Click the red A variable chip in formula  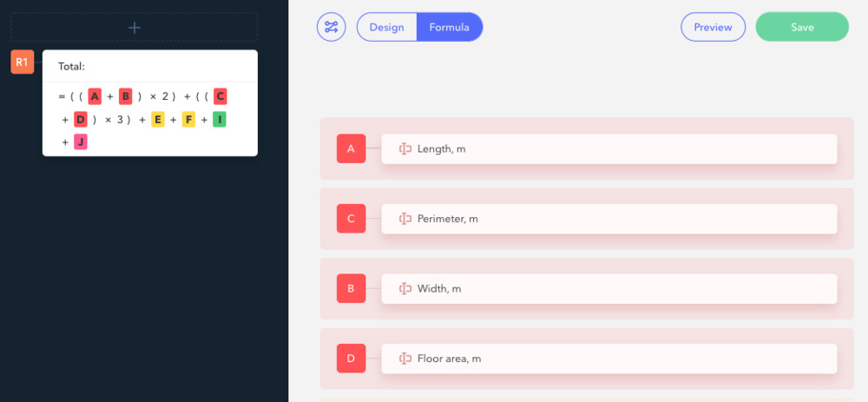(95, 97)
